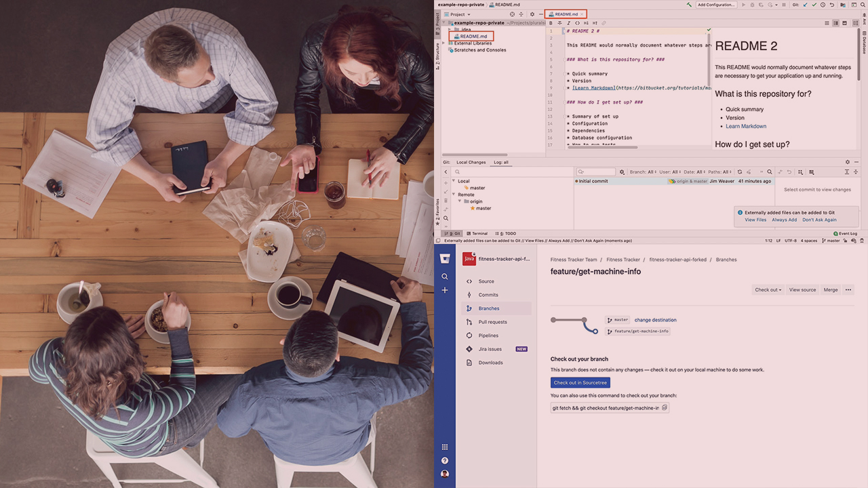Image resolution: width=868 pixels, height=488 pixels.
Task: Open the Terminal tool window tab
Action: [x=476, y=233]
